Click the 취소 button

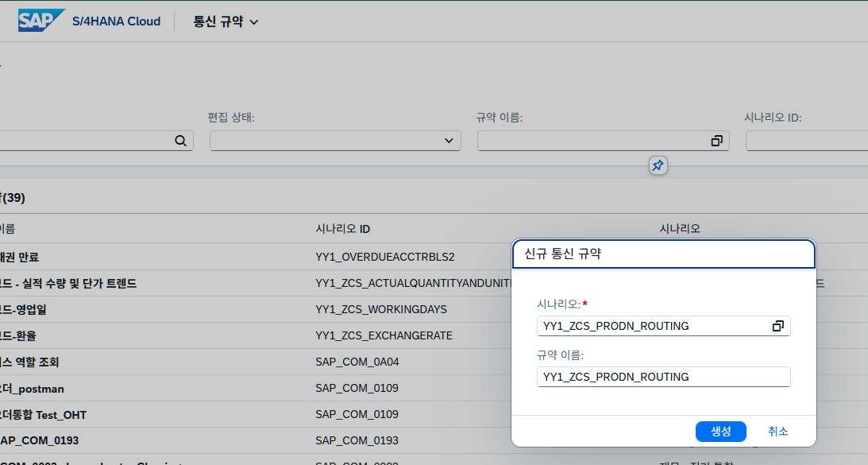pos(777,431)
